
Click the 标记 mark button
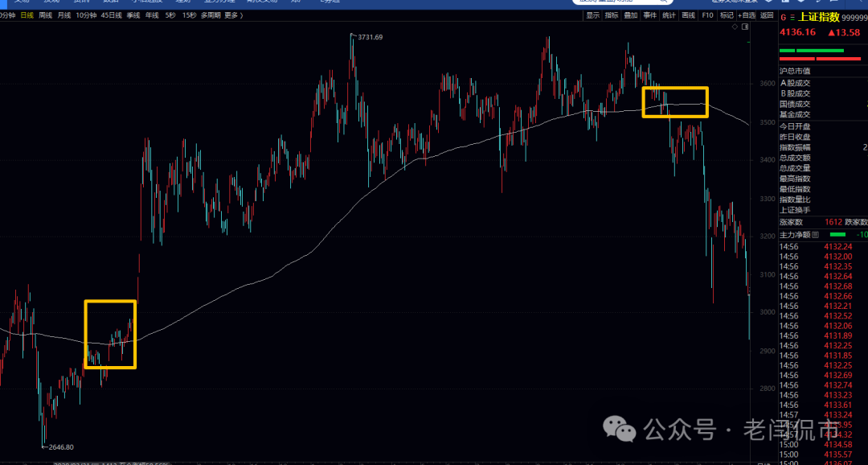pos(727,15)
